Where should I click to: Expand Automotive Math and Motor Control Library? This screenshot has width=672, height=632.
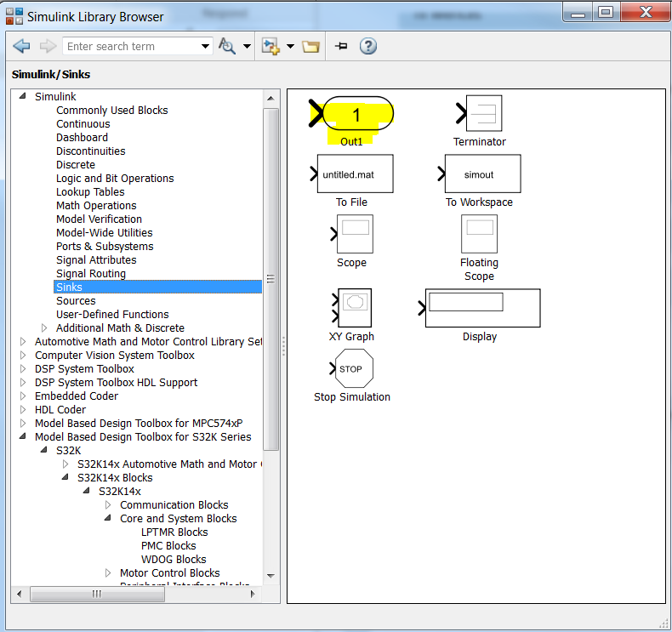23,341
